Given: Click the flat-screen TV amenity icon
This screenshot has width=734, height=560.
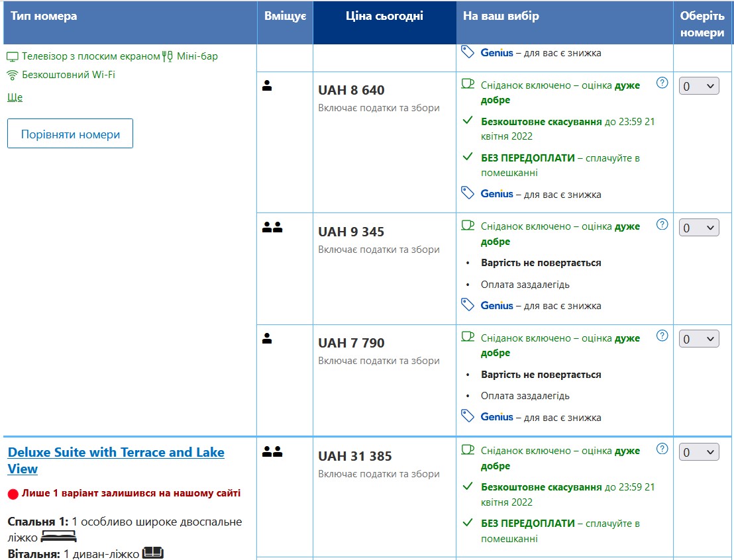Looking at the screenshot, I should pyautogui.click(x=13, y=57).
